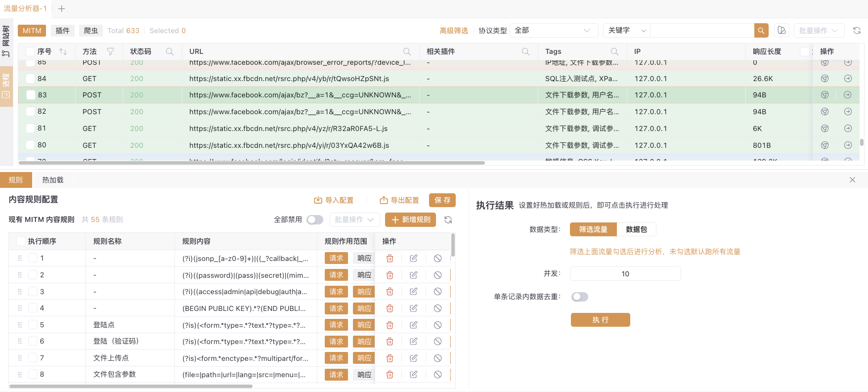Check the select-all checkbox in 序号 header
Viewport: 868px width, 392px height.
30,51
